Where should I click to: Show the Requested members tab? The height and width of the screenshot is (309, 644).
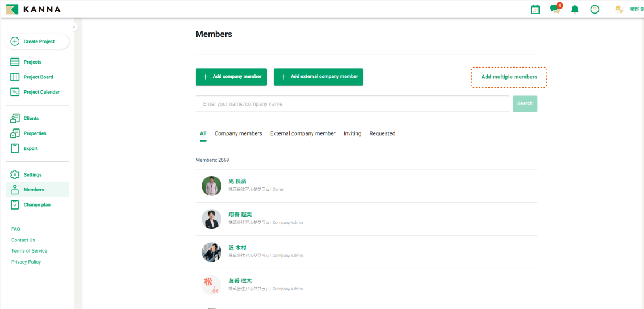tap(382, 134)
